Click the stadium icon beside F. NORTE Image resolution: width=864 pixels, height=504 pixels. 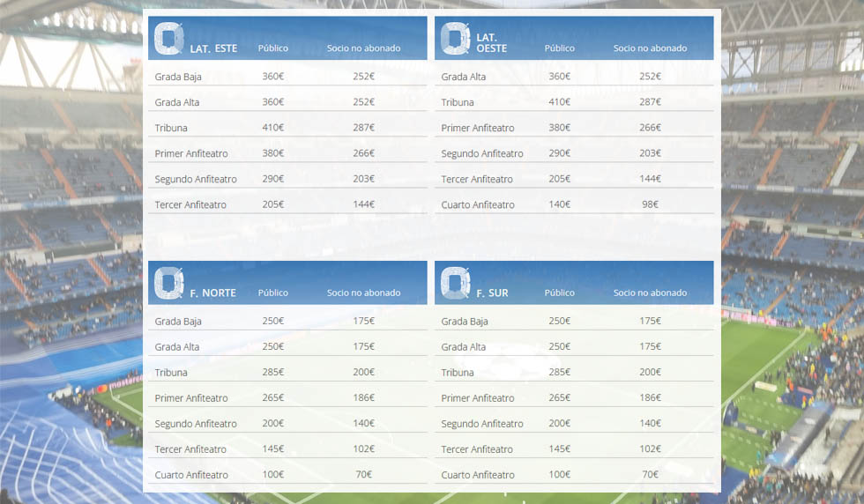tap(168, 283)
